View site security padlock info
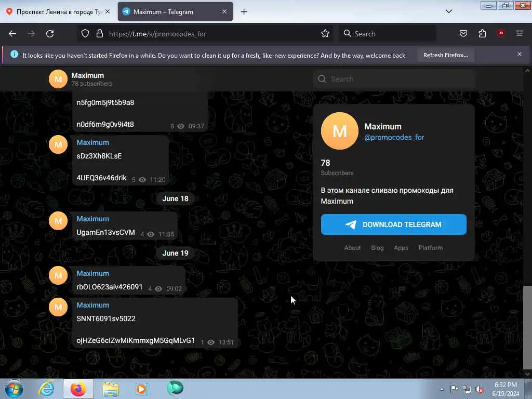Screen dimensions: 532x399 [x=99, y=34]
